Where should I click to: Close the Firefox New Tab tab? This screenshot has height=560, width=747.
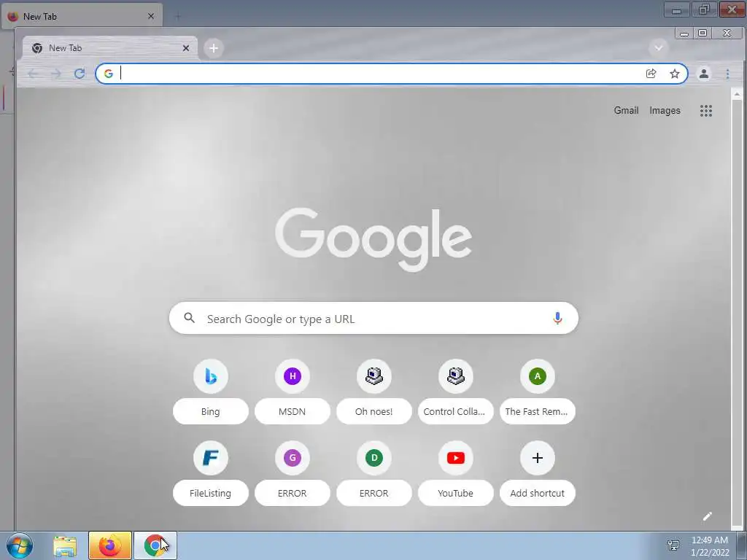click(150, 16)
